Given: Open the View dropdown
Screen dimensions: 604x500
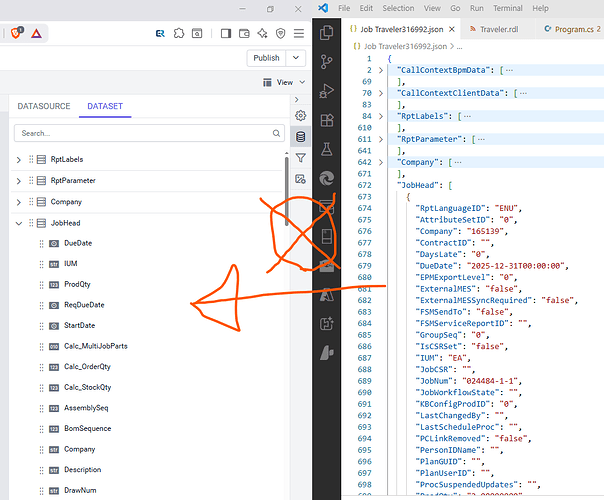Looking at the screenshot, I should click(284, 82).
